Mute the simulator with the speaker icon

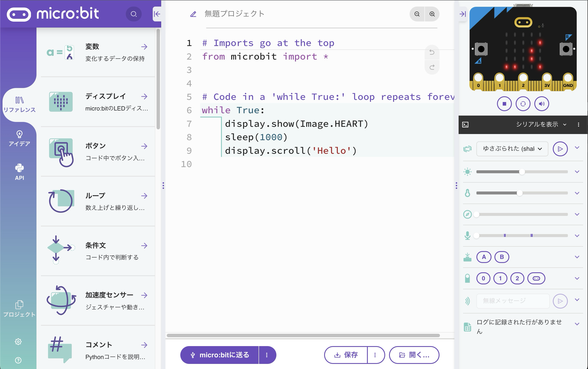point(542,103)
